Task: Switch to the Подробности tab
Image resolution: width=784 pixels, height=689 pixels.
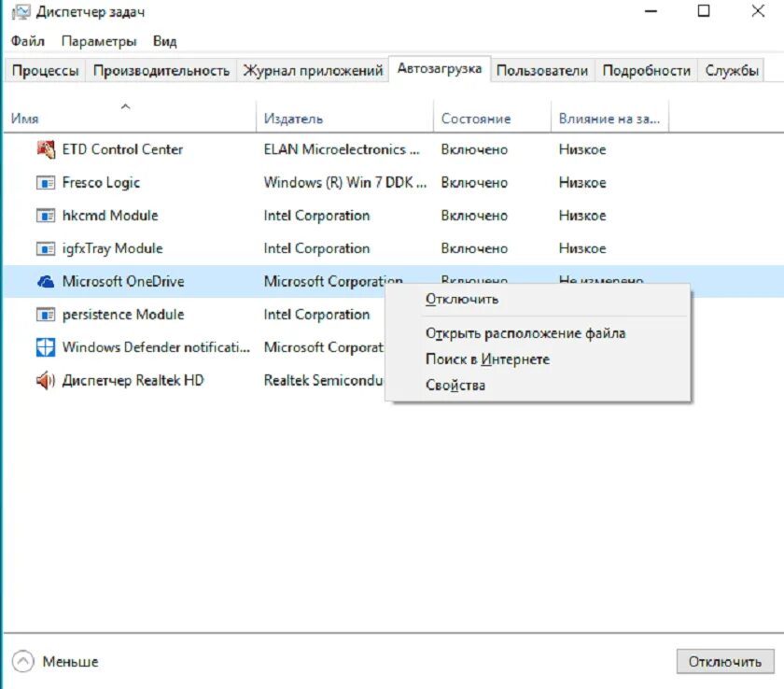Action: [647, 71]
